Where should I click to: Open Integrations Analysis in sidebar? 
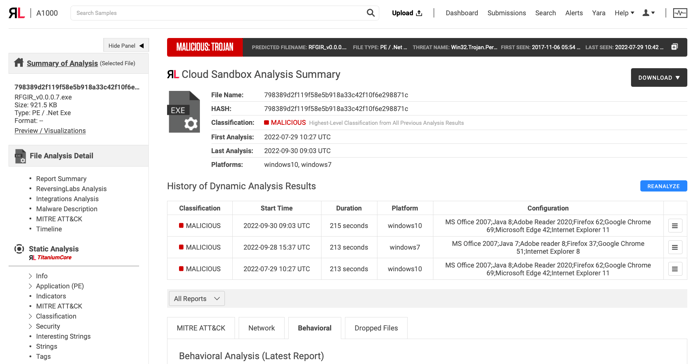coord(67,199)
